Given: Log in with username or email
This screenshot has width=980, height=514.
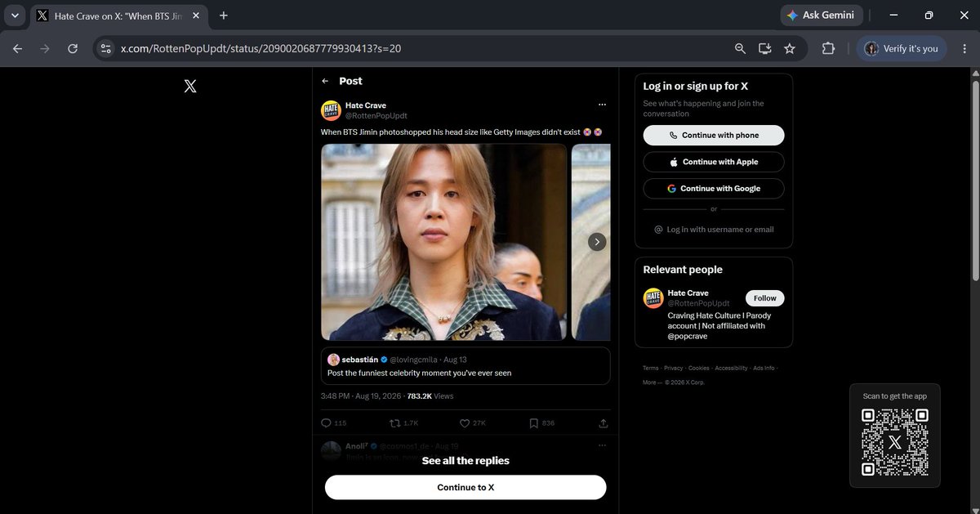Looking at the screenshot, I should coord(714,230).
